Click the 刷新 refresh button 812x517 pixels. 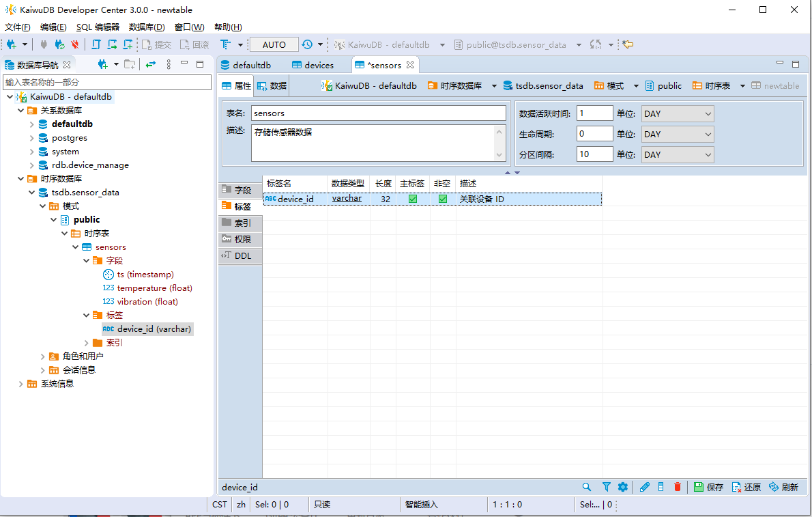pos(783,487)
